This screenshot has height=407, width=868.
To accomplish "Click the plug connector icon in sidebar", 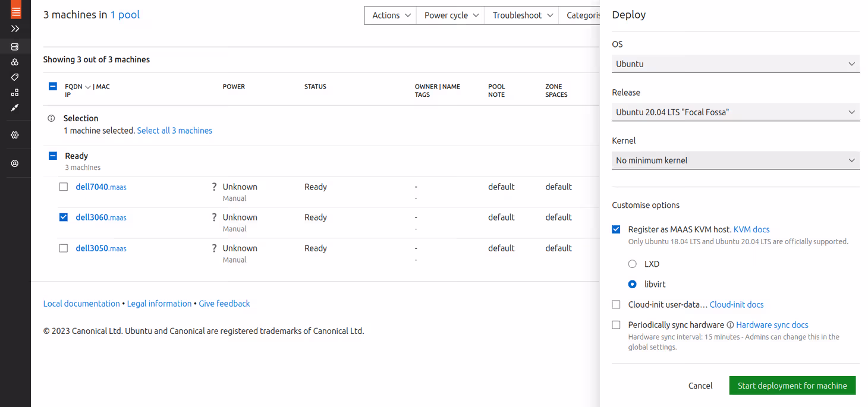I will 15,108.
